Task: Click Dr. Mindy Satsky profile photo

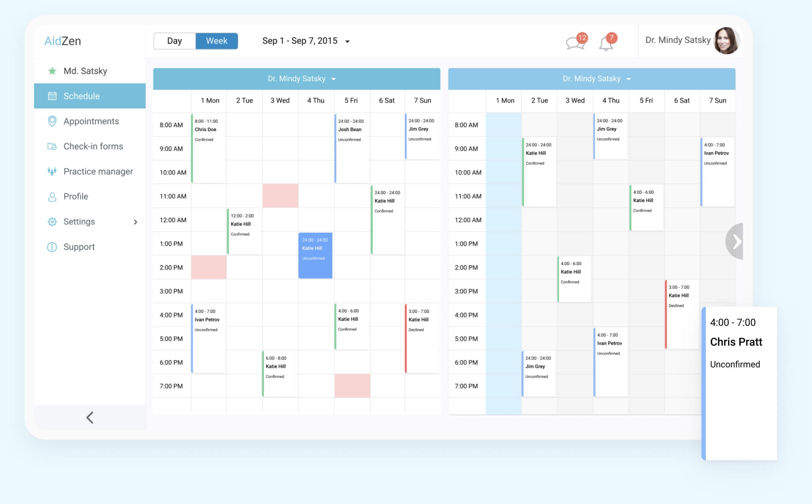Action: 728,41
